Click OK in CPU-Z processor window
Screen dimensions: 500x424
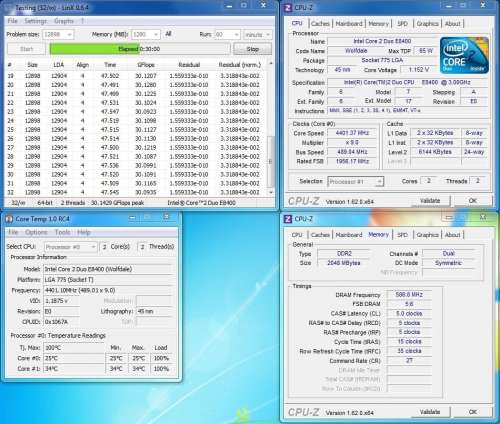pos(473,201)
